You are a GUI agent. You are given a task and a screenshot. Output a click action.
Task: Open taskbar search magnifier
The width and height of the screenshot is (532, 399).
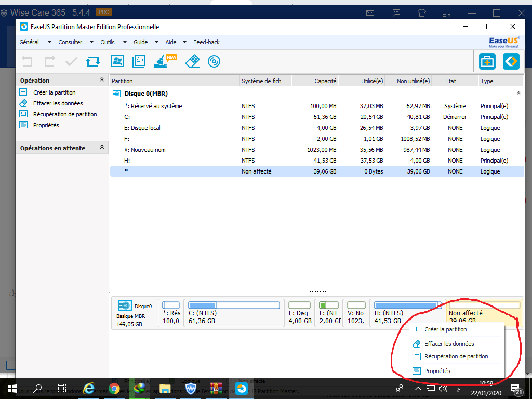[37, 389]
